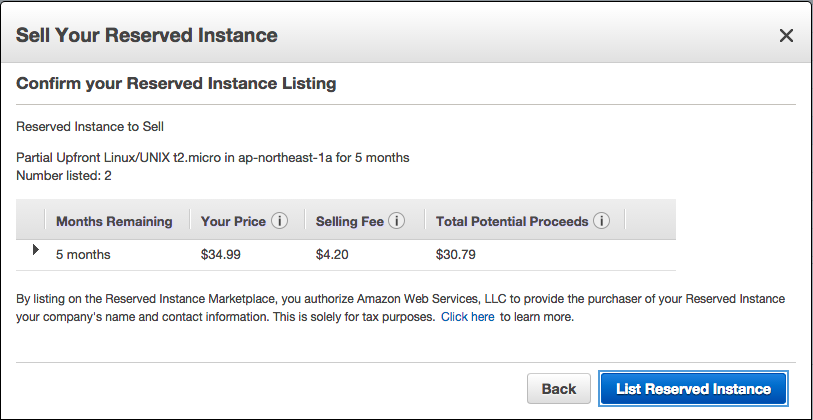813x420 pixels.
Task: Click the Partial Upfront Linux/UNIX t2.micro description
Action: point(213,158)
